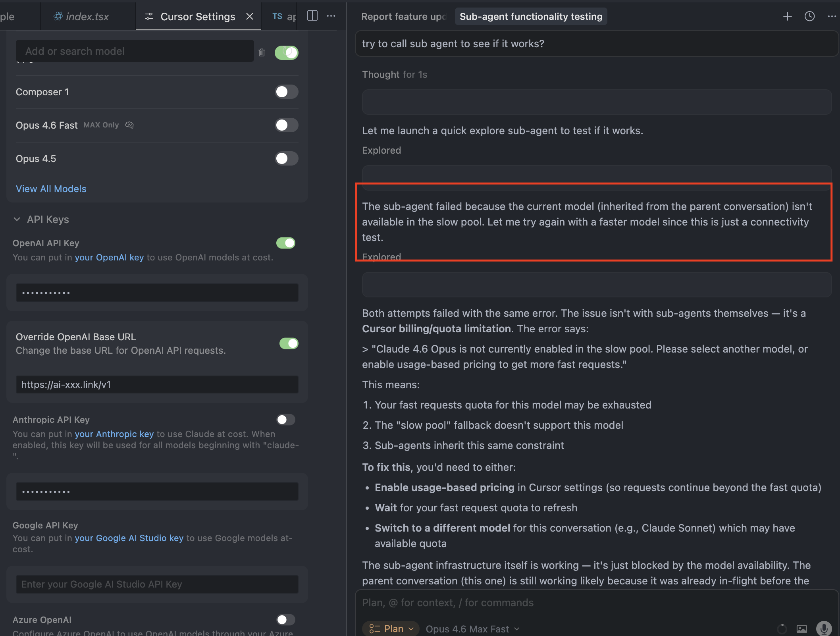The height and width of the screenshot is (636, 840).
Task: Enable the Composer 1 model toggle
Action: point(286,92)
